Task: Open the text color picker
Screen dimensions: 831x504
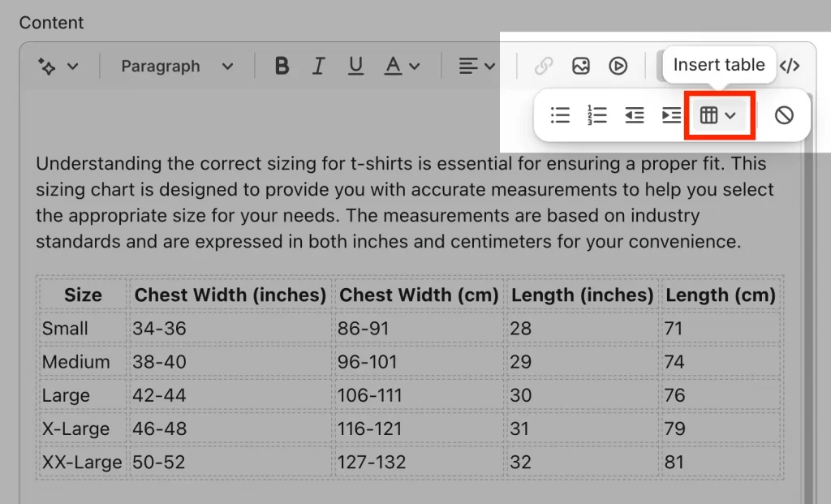Action: (403, 67)
